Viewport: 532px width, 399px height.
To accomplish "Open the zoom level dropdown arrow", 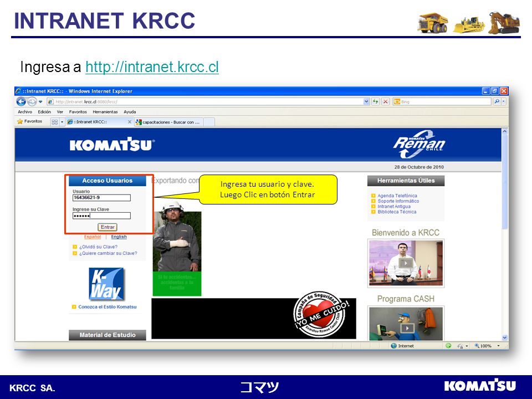I will [498, 346].
